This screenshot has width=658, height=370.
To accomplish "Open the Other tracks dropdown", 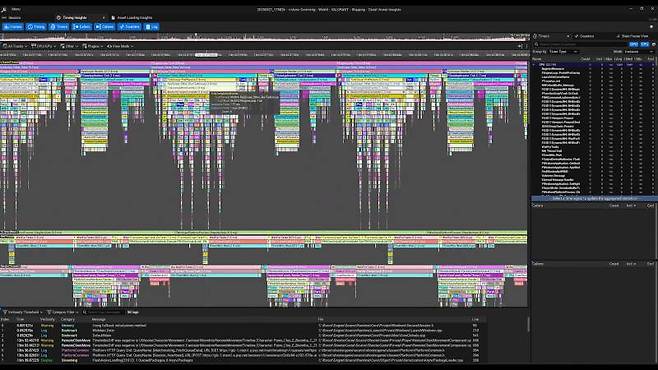I will [x=69, y=46].
